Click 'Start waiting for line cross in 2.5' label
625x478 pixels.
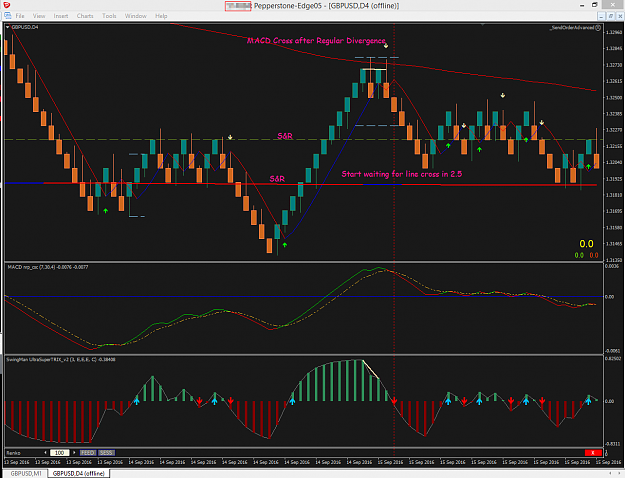[x=402, y=174]
